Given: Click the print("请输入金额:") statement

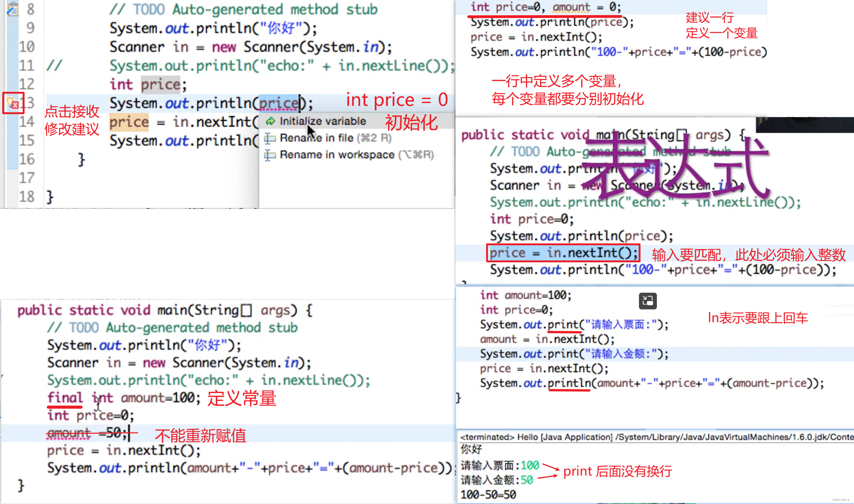Looking at the screenshot, I should (x=574, y=354).
